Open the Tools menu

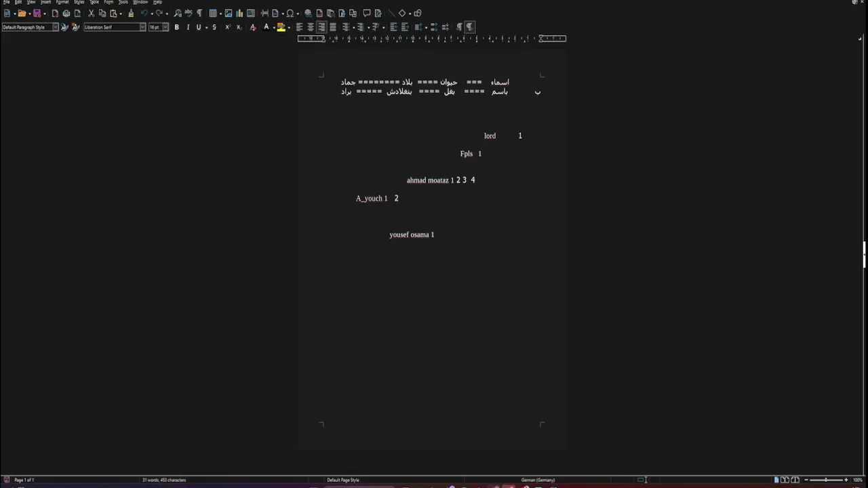click(123, 2)
